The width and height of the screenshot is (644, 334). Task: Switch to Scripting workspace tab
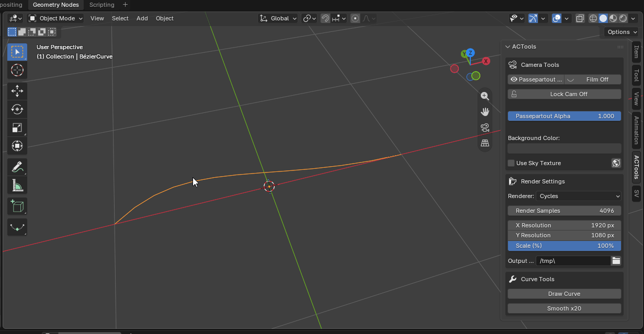[x=102, y=5]
